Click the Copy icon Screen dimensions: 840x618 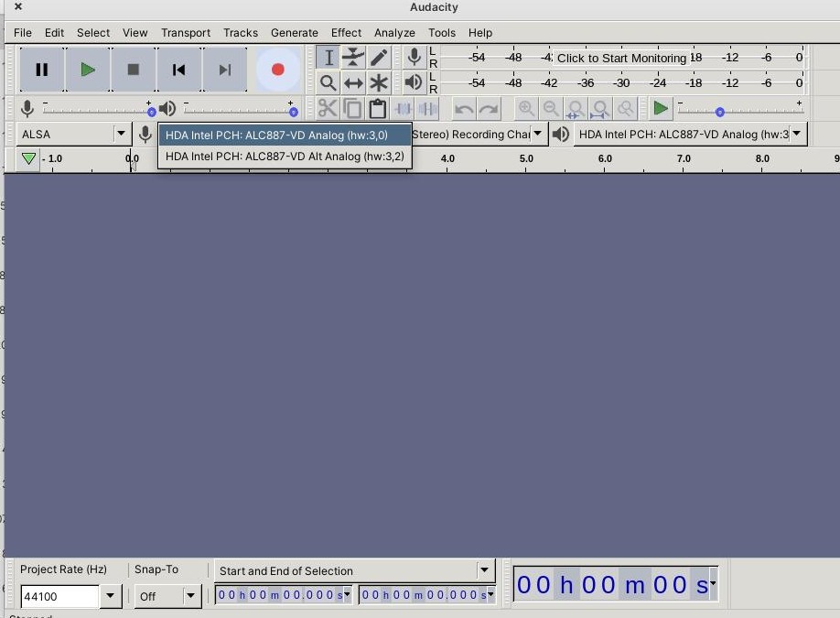click(x=352, y=109)
